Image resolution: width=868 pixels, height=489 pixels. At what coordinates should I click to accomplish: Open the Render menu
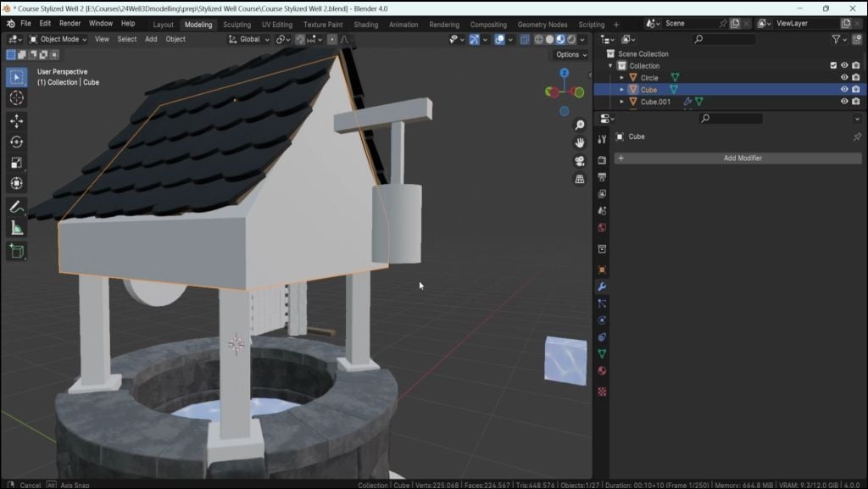tap(70, 23)
